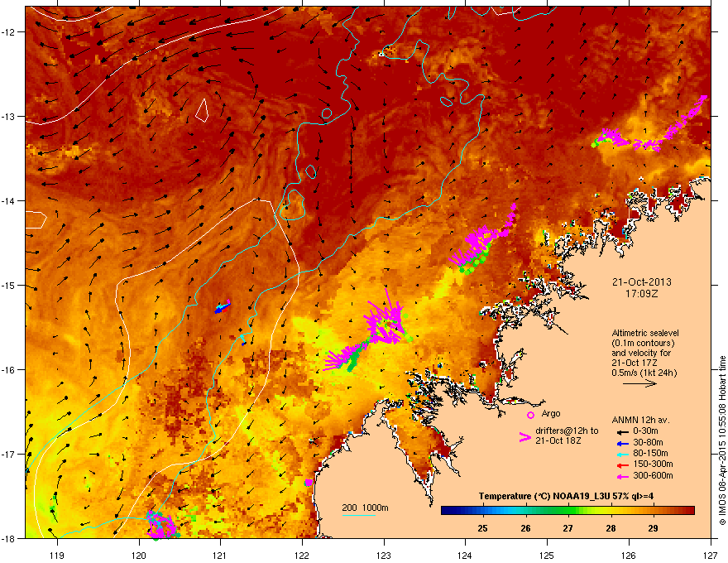Select the magenta 300-600m arrow legend icon
The width and height of the screenshot is (728, 563).
[x=622, y=476]
